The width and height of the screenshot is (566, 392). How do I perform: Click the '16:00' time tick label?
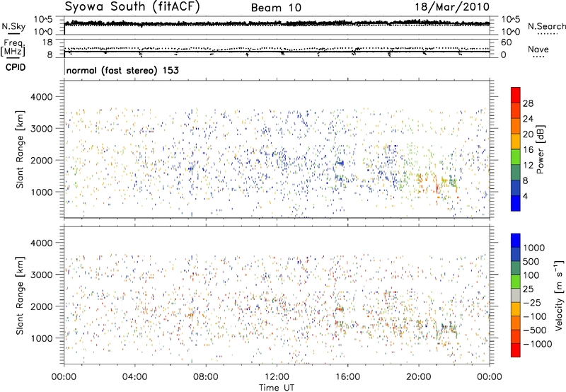tap(347, 377)
